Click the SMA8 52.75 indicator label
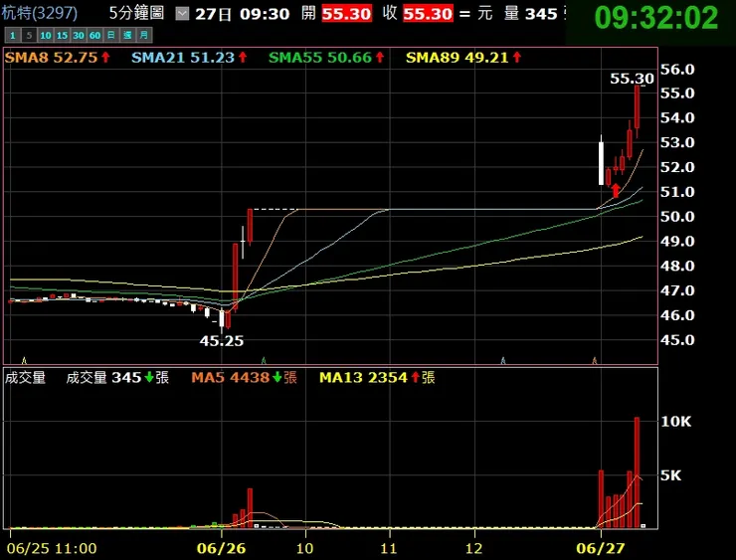Screen dimensions: 736x560 (x=58, y=58)
